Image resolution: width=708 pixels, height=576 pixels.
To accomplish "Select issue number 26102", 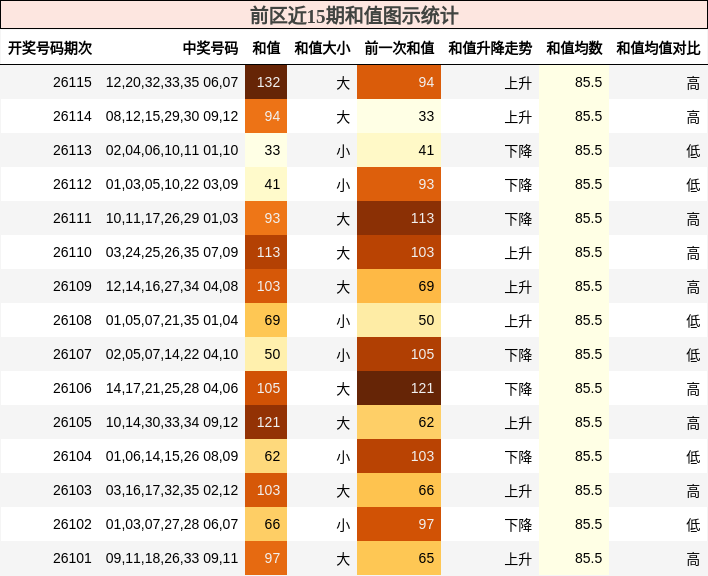I will click(x=72, y=524).
